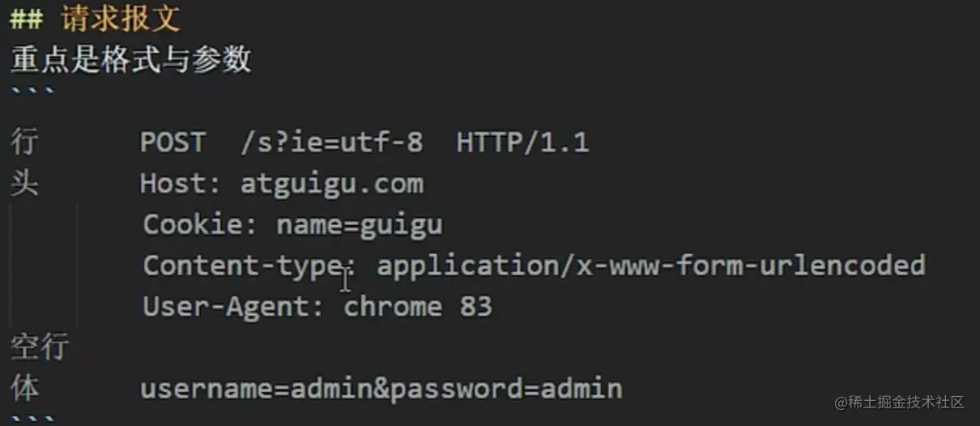Click the User-Agent header name
This screenshot has height=426, width=980.
click(x=233, y=307)
